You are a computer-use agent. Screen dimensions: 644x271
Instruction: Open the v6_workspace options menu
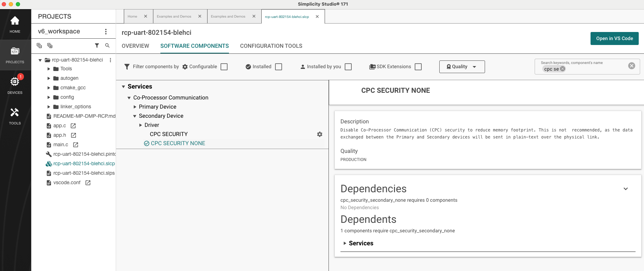tap(106, 32)
